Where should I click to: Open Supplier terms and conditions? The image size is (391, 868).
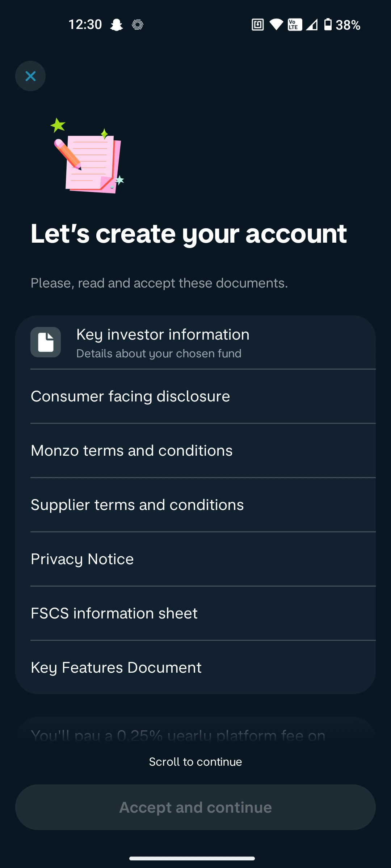pos(195,505)
